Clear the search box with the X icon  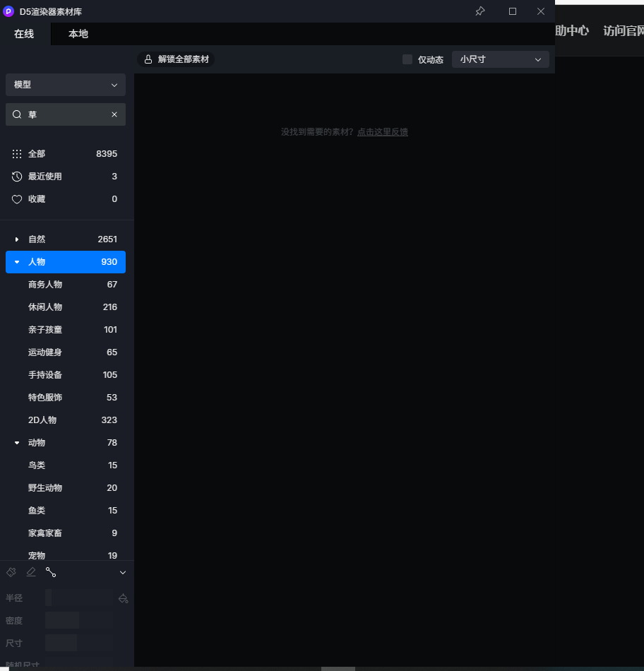coord(114,114)
